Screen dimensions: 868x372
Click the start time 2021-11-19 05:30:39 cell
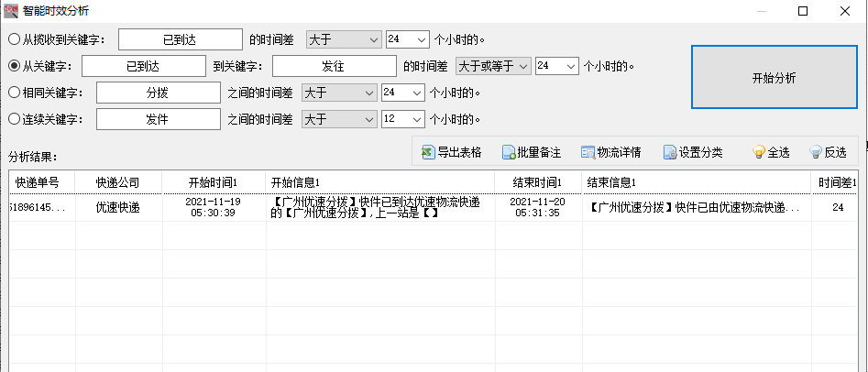[214, 208]
